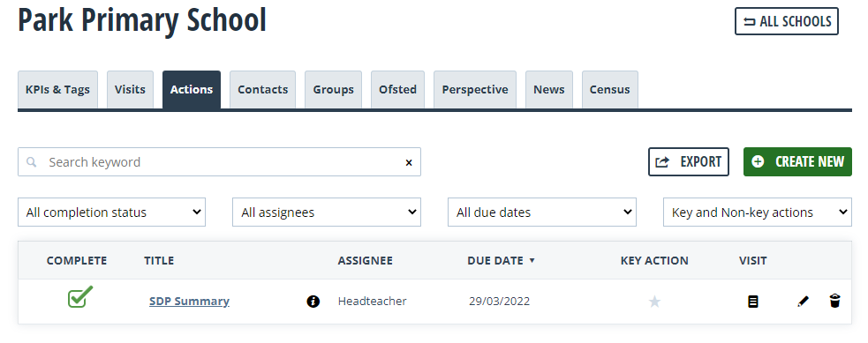This screenshot has height=343, width=868.
Task: Delete the action using the trash icon
Action: click(834, 301)
